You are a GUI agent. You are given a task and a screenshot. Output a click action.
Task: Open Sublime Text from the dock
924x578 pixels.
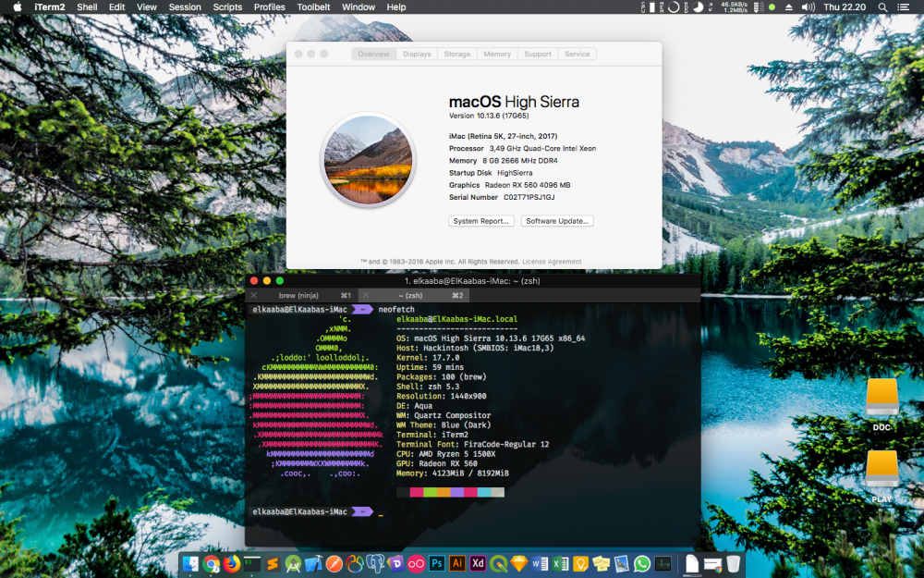click(x=273, y=564)
